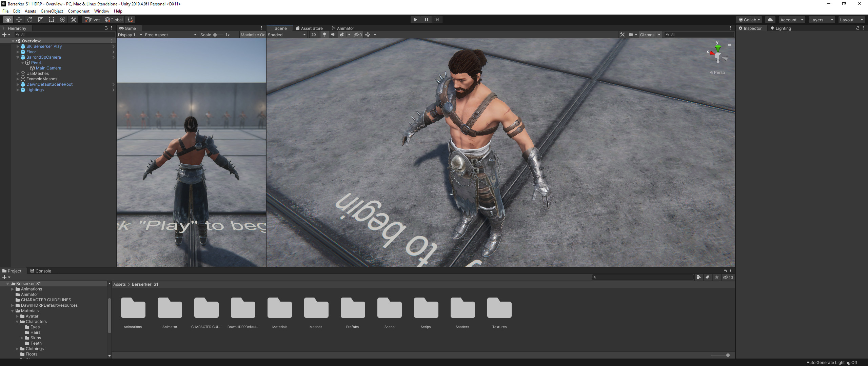Toggle scene lighting bulb icon
868x366 pixels.
tap(324, 35)
